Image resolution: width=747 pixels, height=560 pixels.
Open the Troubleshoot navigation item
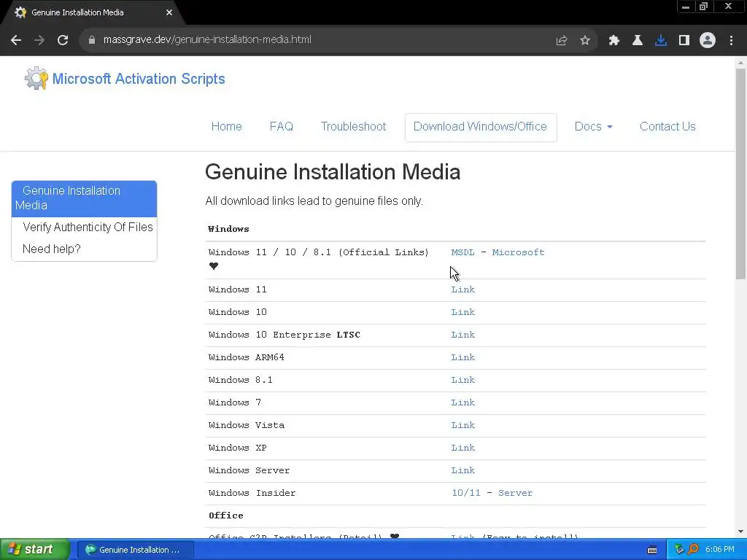click(x=353, y=126)
